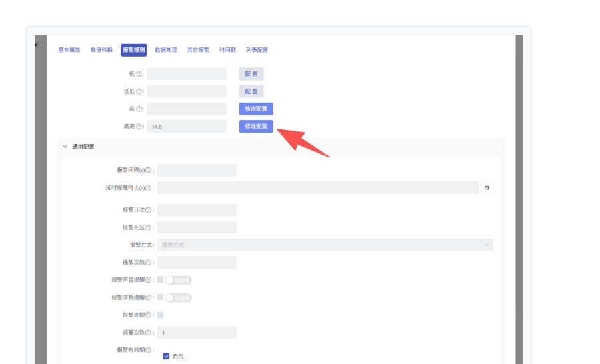Open the 数据处理 tab

point(166,50)
